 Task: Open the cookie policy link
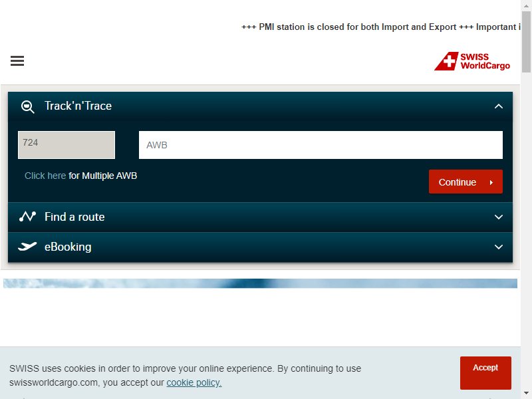click(194, 382)
